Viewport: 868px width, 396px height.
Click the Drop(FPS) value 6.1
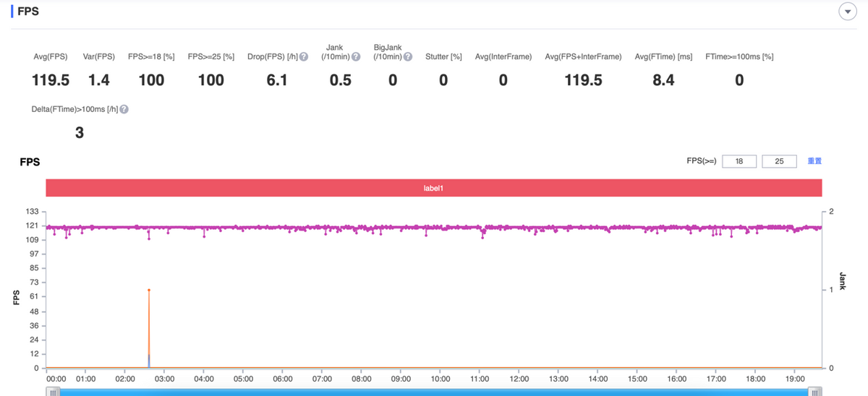click(277, 80)
